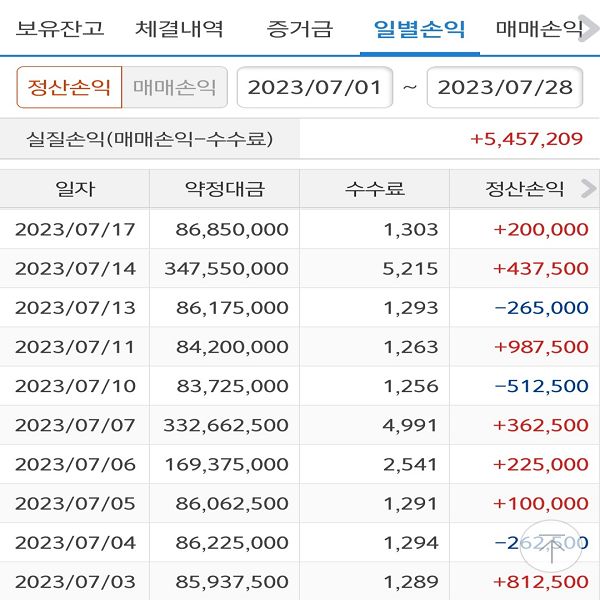Click the 정산손익 table column header
The width and height of the screenshot is (600, 600).
(x=524, y=189)
